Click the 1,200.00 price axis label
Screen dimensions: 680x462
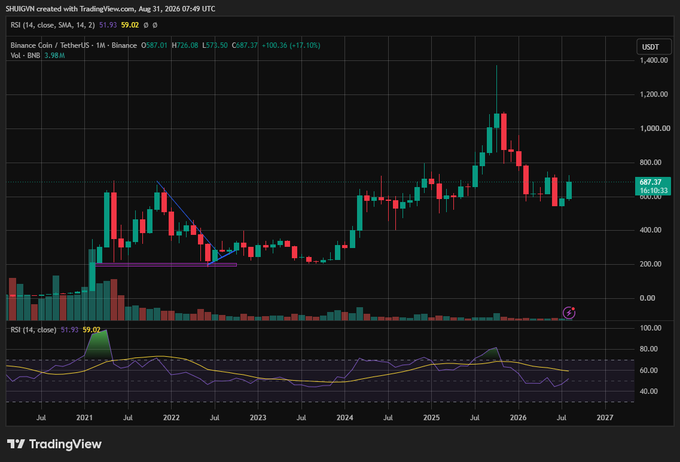[x=654, y=94]
